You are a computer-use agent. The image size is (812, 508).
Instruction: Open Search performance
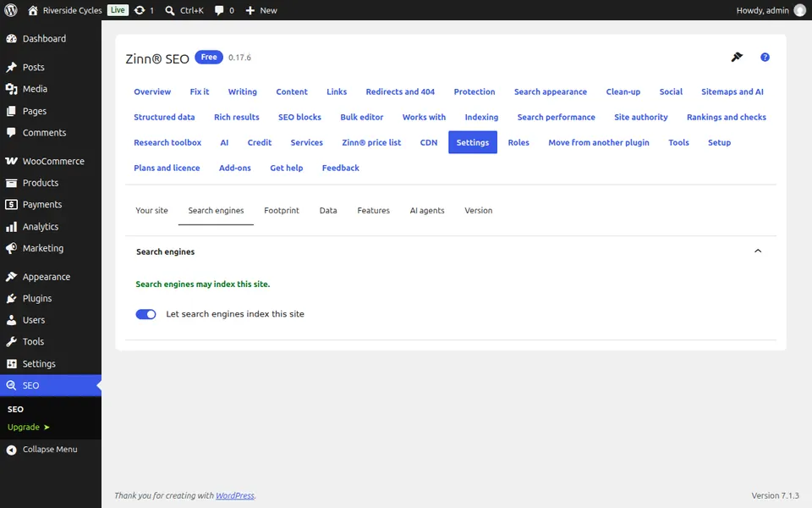point(557,117)
